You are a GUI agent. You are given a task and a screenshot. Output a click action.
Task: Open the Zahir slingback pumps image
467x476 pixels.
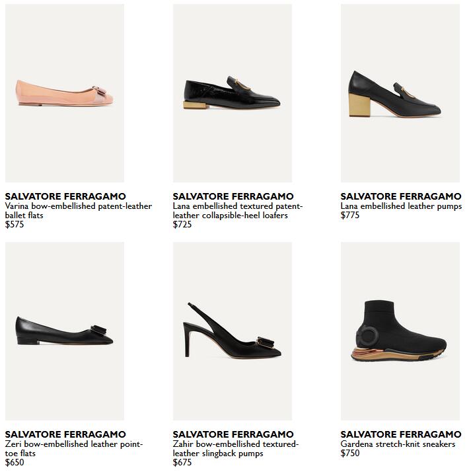click(233, 331)
